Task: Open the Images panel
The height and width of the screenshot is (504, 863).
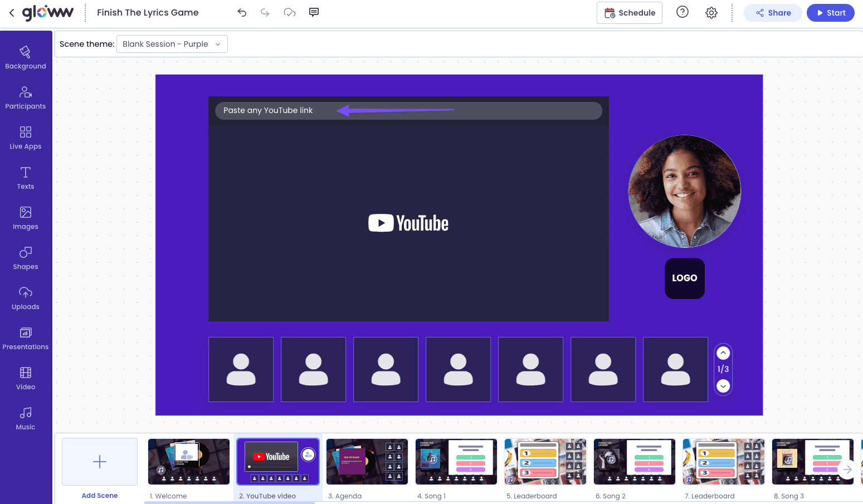Action: [26, 218]
